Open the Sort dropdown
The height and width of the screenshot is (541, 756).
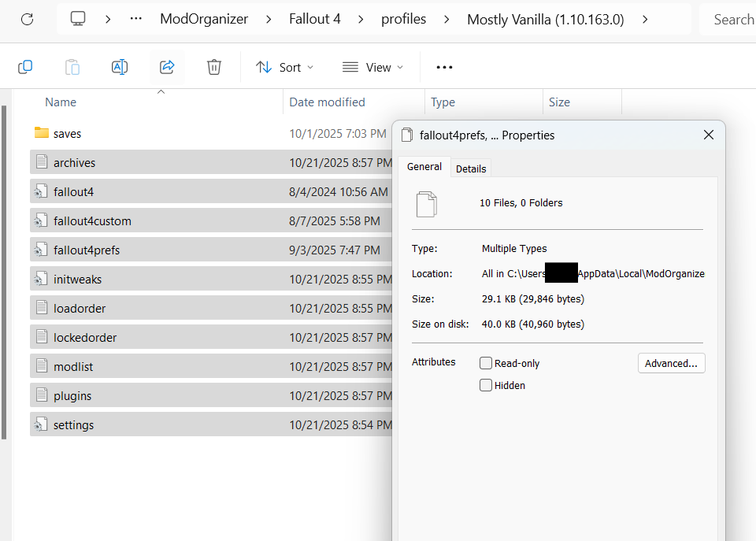284,67
